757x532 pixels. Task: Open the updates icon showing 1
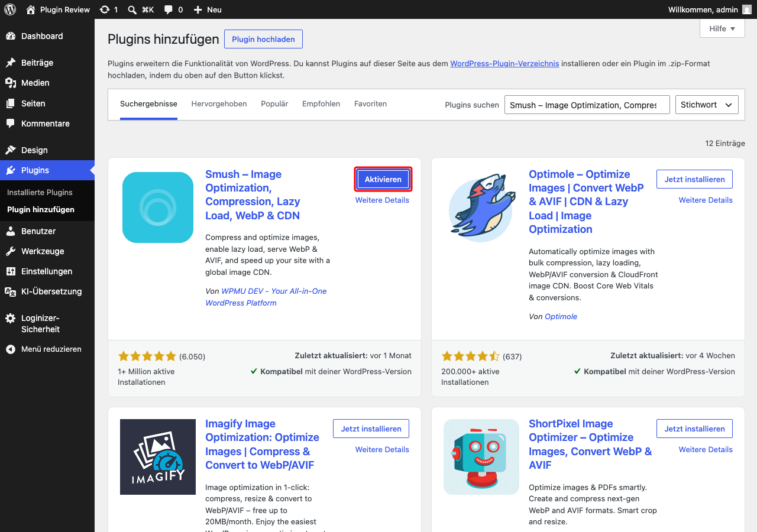tap(105, 9)
